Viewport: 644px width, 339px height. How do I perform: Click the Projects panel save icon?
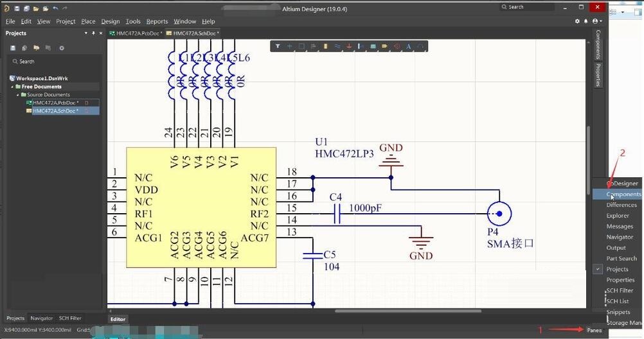coord(13,48)
